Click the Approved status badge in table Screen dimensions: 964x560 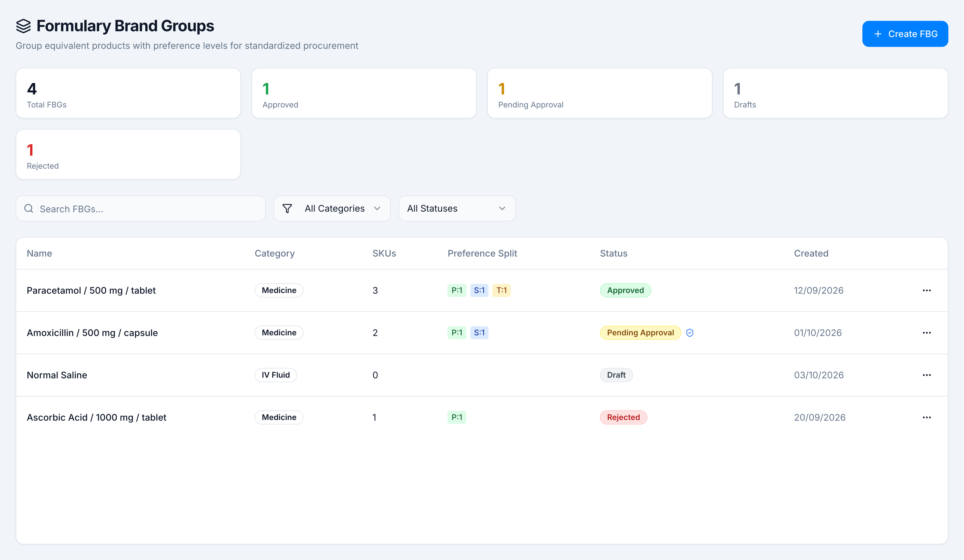625,290
